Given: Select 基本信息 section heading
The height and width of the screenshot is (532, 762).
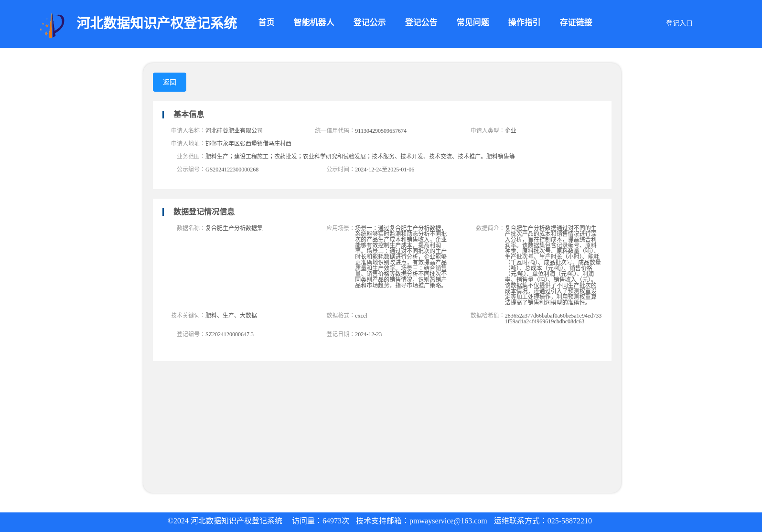Looking at the screenshot, I should 189,114.
